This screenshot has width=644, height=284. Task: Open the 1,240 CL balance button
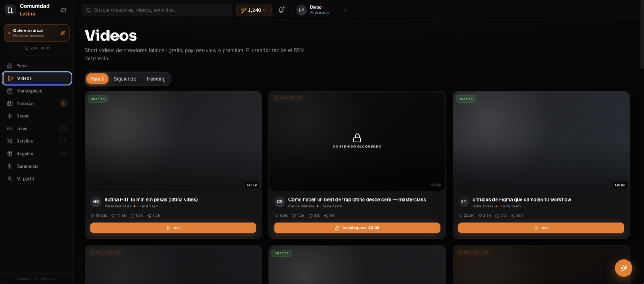click(x=254, y=10)
